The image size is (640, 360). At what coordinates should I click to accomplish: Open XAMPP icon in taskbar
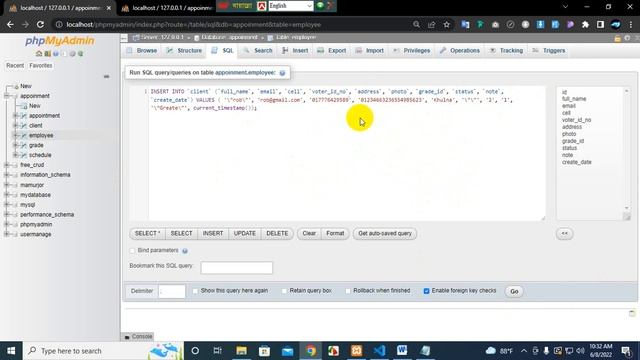[356, 351]
